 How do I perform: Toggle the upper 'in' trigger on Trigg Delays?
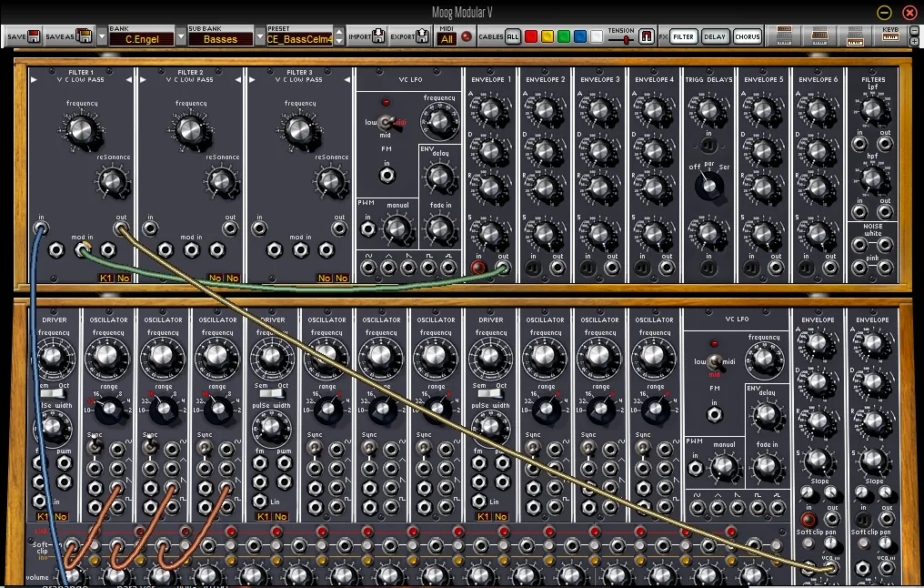click(708, 145)
